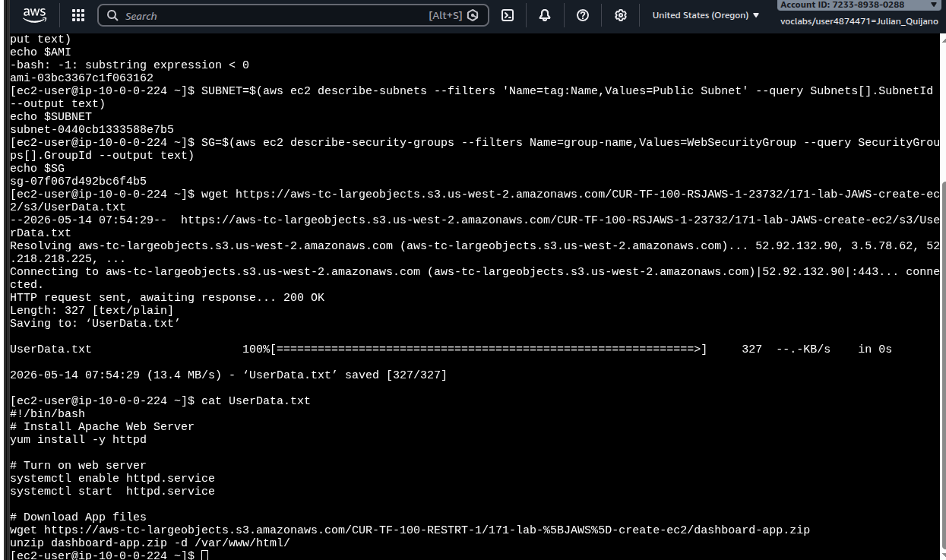Click the '# Turn on web server' comment
946x560 pixels.
coord(78,465)
